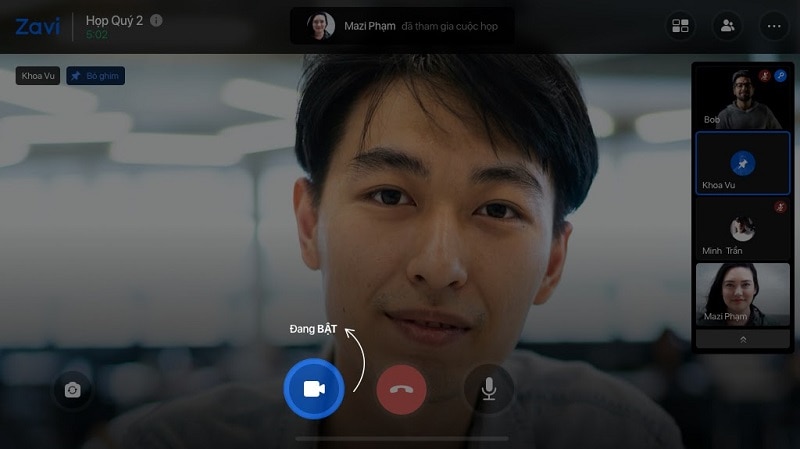The height and width of the screenshot is (449, 800).
Task: Flip camera using the switch camera icon
Action: (73, 390)
